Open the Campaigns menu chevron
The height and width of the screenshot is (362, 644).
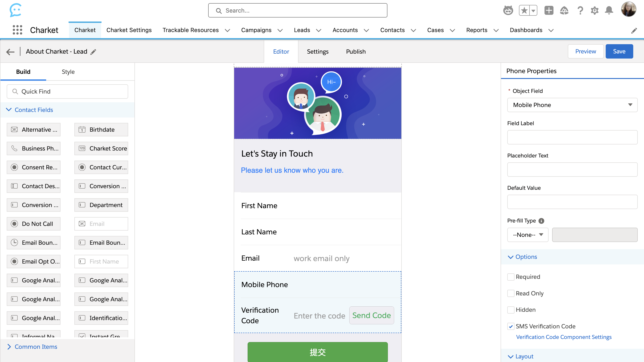click(x=280, y=31)
